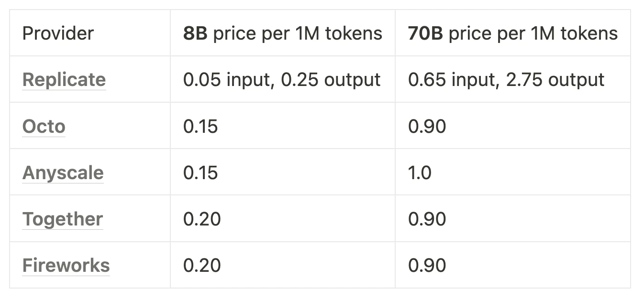Image resolution: width=644 pixels, height=300 pixels.
Task: Open the Octo provider link
Action: pyautogui.click(x=44, y=126)
